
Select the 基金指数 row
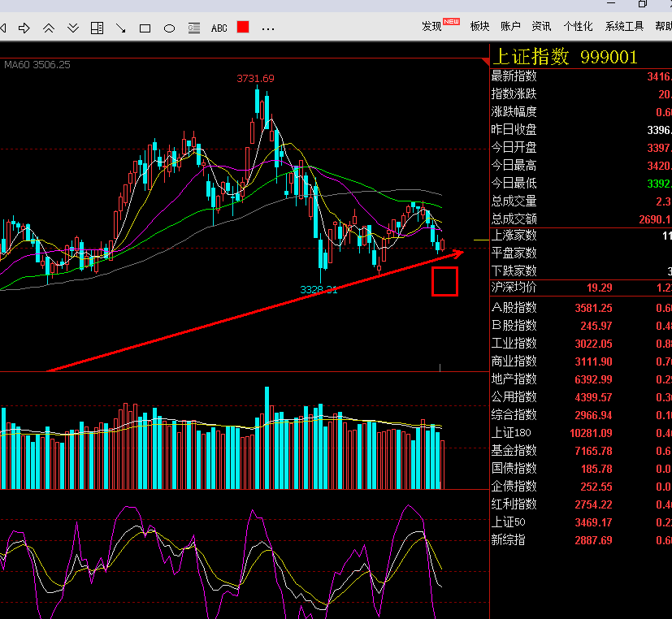coord(581,451)
